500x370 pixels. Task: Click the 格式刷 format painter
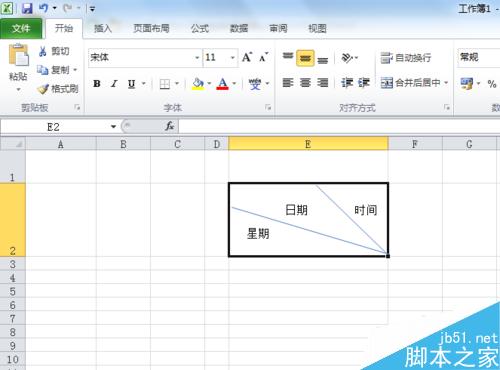click(57, 89)
